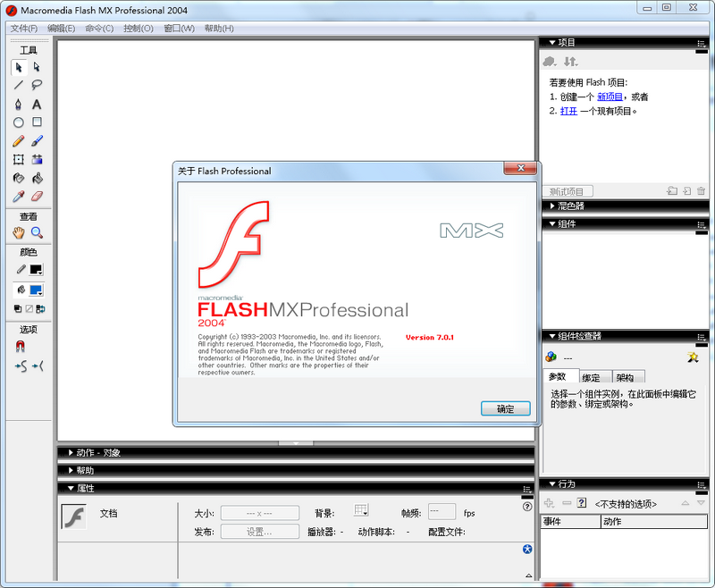The height and width of the screenshot is (588, 715).
Task: Click the 确定 button in the About dialog
Action: 505,407
